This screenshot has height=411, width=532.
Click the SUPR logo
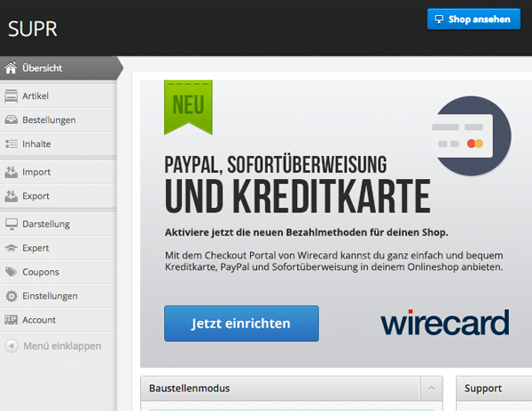33,29
